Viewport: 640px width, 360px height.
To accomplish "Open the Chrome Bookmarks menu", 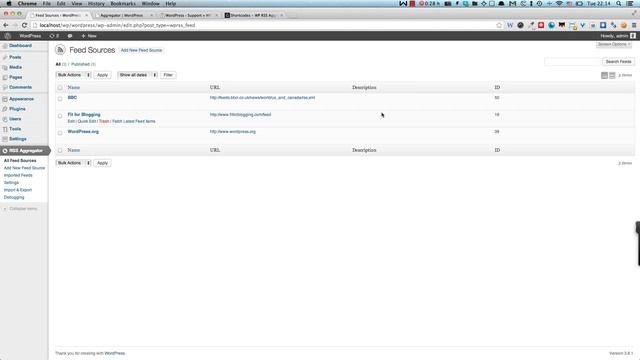I will [123, 4].
